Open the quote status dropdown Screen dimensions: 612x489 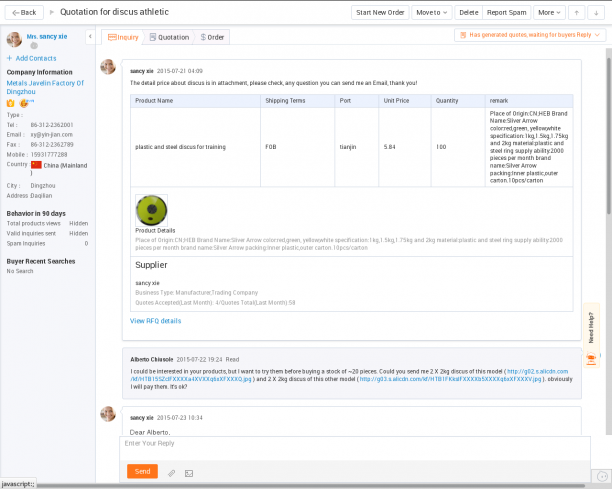point(530,35)
